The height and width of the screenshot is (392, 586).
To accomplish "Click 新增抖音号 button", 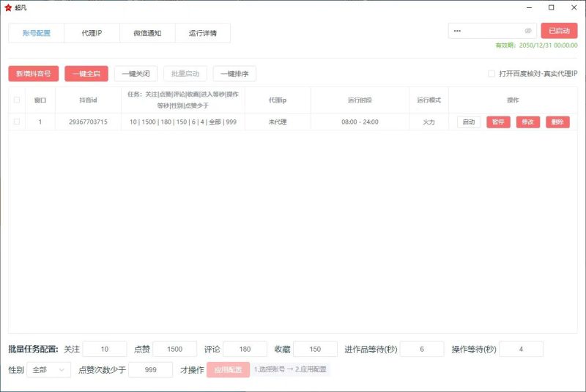I will (34, 73).
